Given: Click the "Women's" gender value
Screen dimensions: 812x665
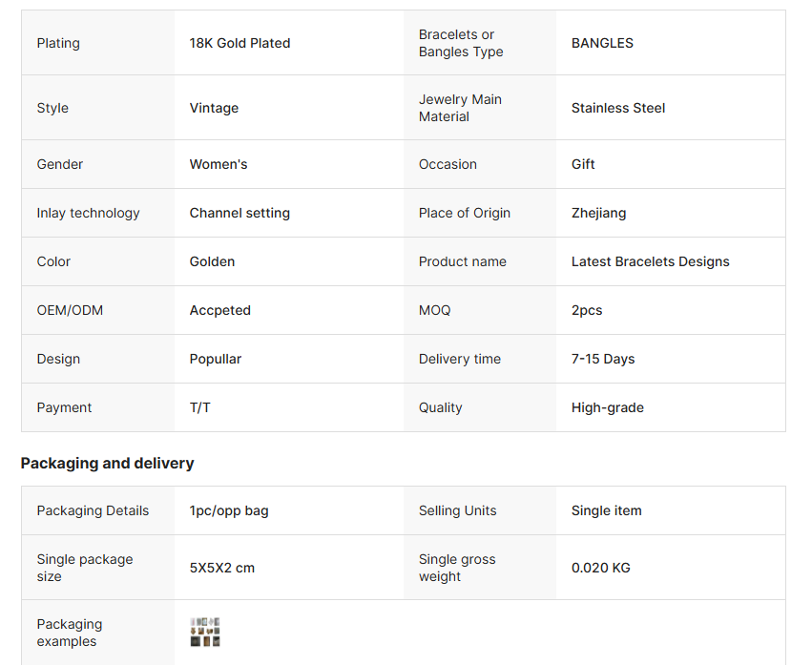Looking at the screenshot, I should tap(219, 164).
